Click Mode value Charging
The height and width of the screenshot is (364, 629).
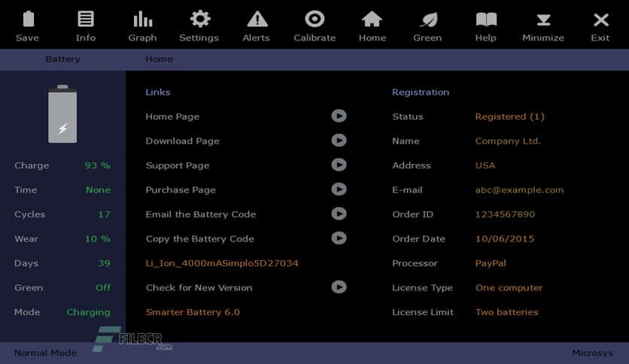coord(88,312)
